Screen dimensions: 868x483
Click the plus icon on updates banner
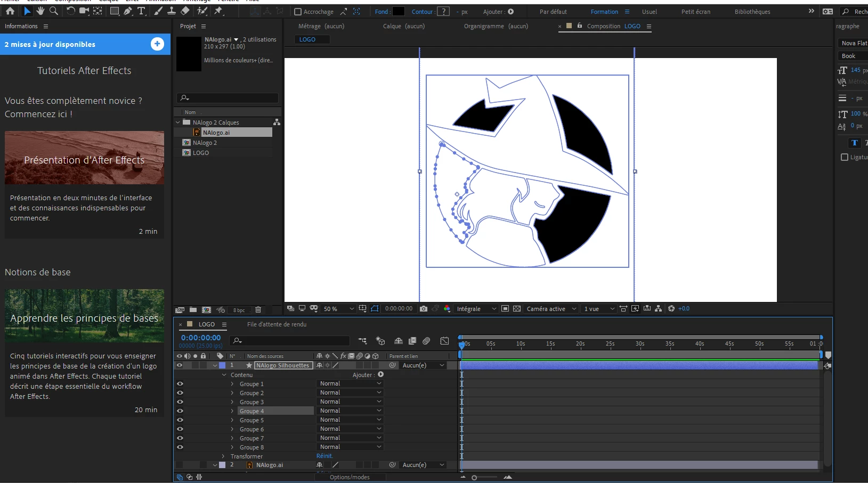tap(157, 44)
